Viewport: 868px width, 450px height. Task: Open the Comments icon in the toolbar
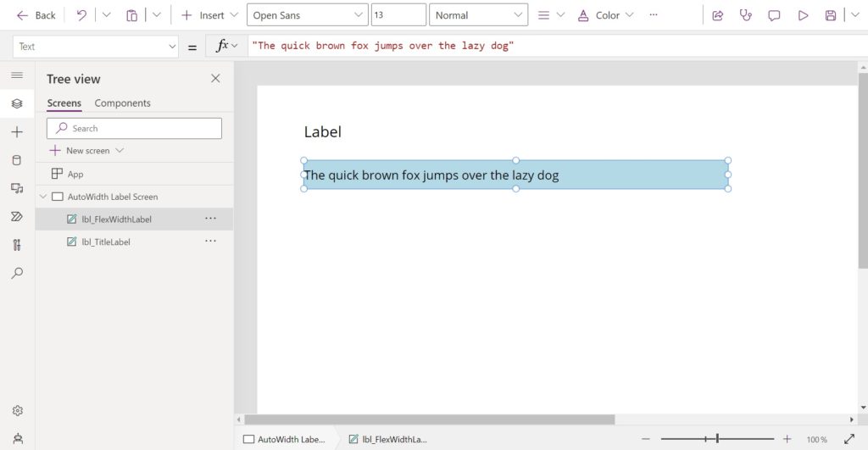[x=774, y=15]
